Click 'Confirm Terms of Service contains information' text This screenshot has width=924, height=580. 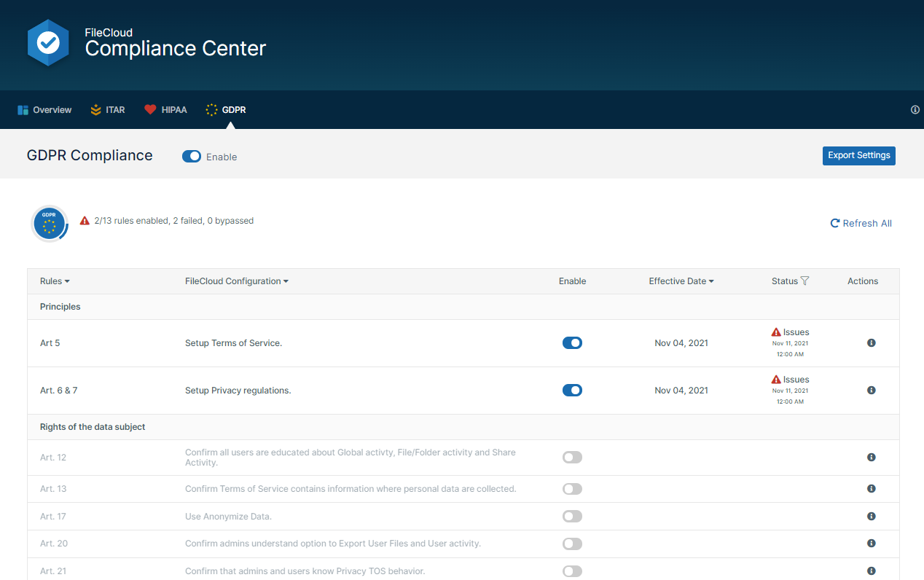351,488
